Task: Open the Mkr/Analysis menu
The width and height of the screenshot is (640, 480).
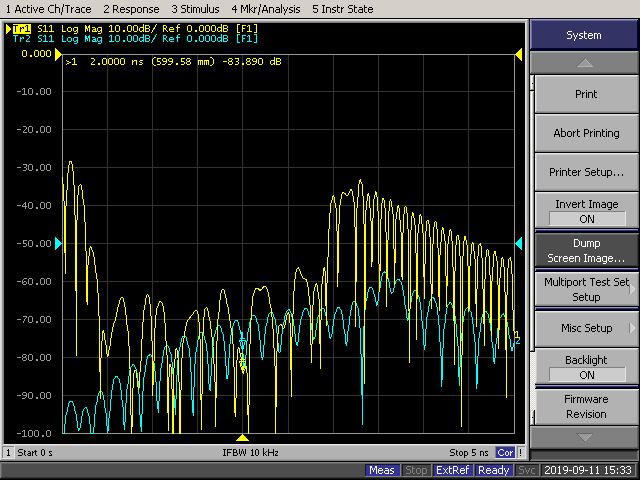Action: click(268, 9)
